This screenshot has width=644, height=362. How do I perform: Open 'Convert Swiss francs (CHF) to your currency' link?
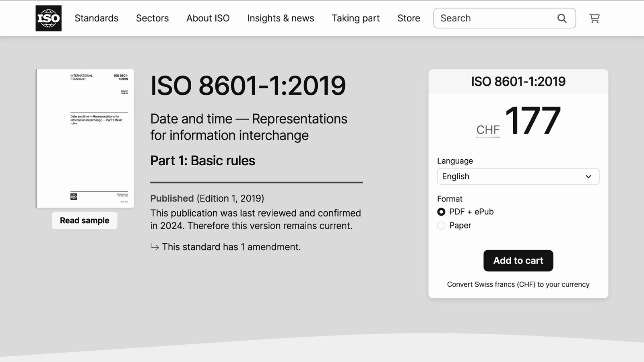pos(518,284)
